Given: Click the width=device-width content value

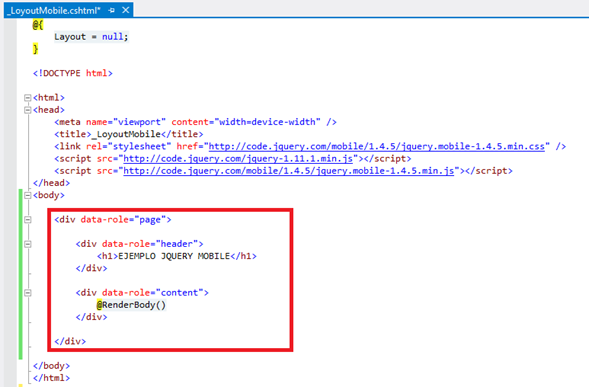Looking at the screenshot, I should pos(267,122).
